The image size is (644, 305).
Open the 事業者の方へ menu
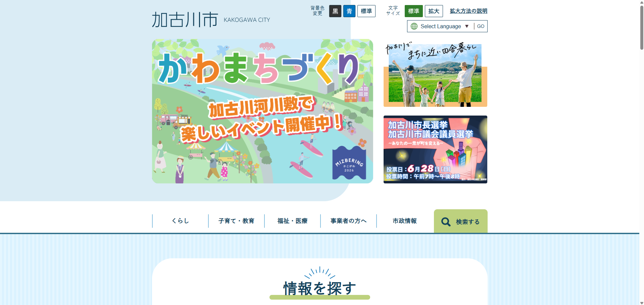[x=348, y=221]
